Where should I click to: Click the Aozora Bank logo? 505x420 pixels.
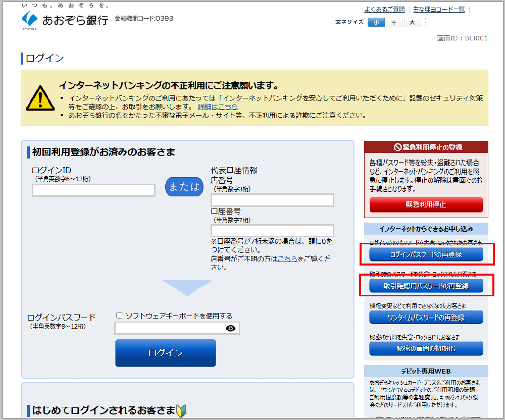(x=65, y=20)
